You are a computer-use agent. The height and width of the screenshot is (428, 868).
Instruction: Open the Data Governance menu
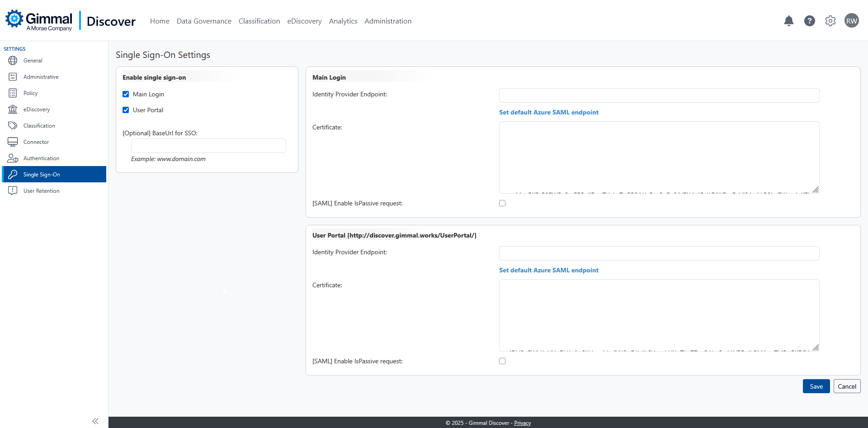click(x=204, y=21)
